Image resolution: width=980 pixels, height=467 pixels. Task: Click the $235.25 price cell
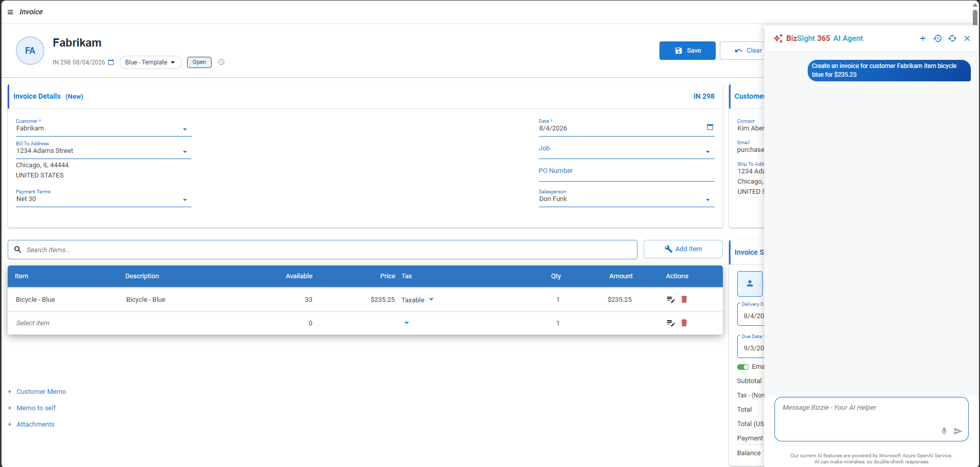tap(382, 300)
